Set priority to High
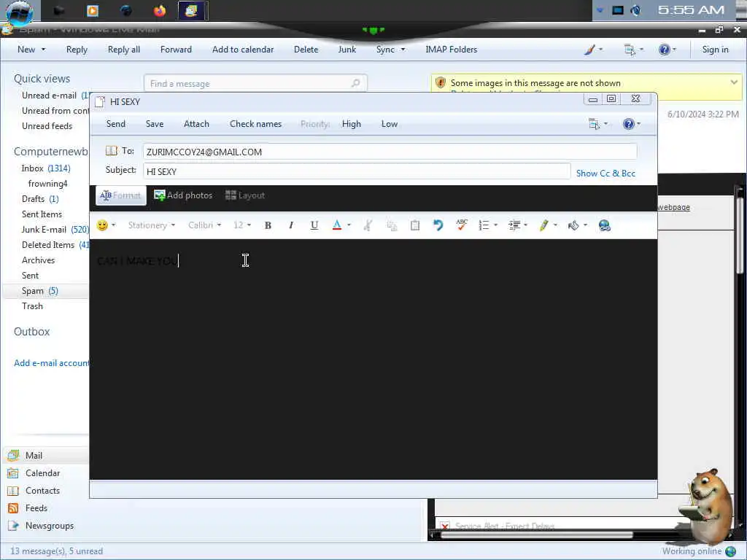The height and width of the screenshot is (560, 747). coord(351,124)
